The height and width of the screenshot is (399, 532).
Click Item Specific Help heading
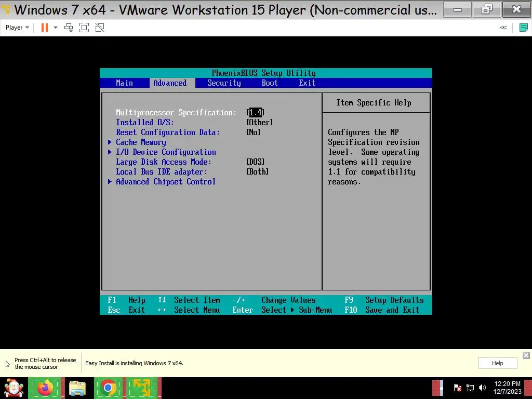pyautogui.click(x=374, y=102)
